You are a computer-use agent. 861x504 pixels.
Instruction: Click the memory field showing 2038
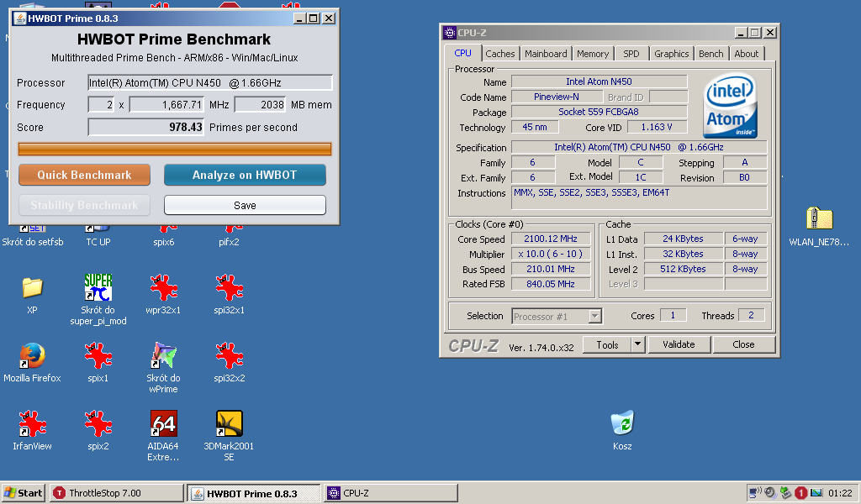coord(261,105)
